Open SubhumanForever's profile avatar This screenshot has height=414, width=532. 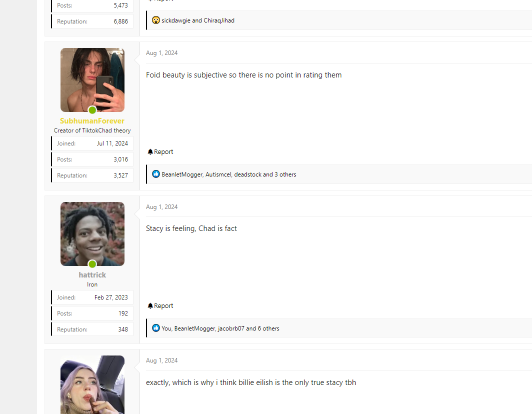[x=92, y=79]
